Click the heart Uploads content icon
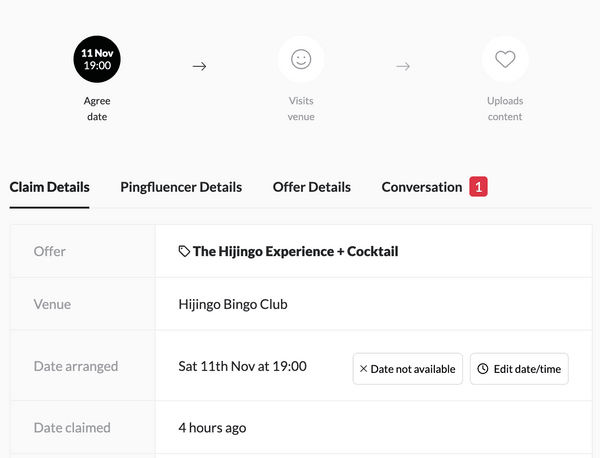600x458 pixels. [505, 60]
